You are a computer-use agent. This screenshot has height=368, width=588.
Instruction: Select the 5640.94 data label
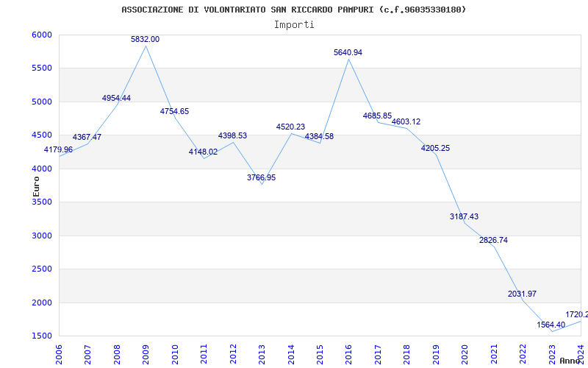[x=348, y=52]
